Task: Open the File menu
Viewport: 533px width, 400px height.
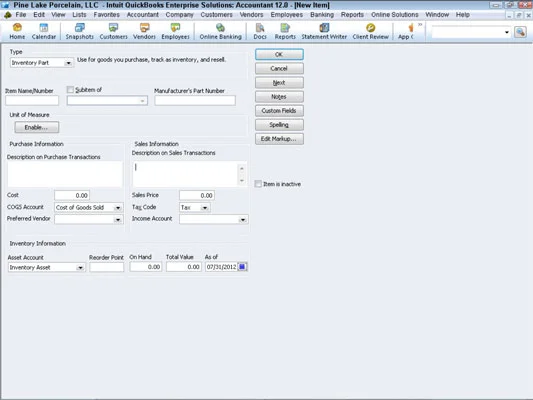Action: 21,15
